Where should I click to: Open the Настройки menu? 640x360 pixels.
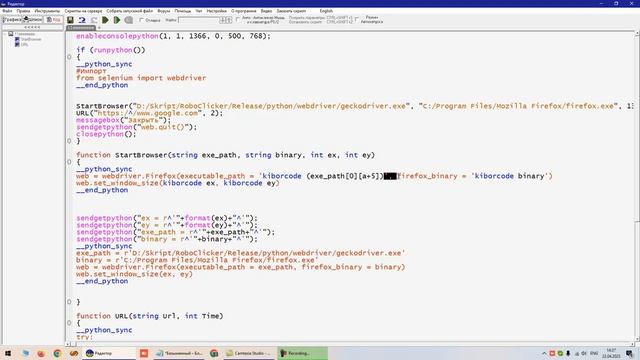pyautogui.click(x=217, y=11)
